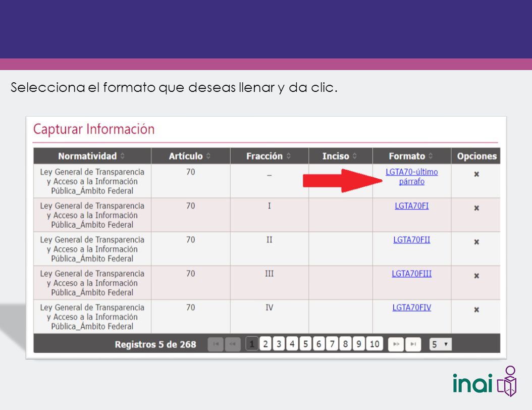Sort by Formato column arrows
The image size is (532, 410).
tap(431, 156)
